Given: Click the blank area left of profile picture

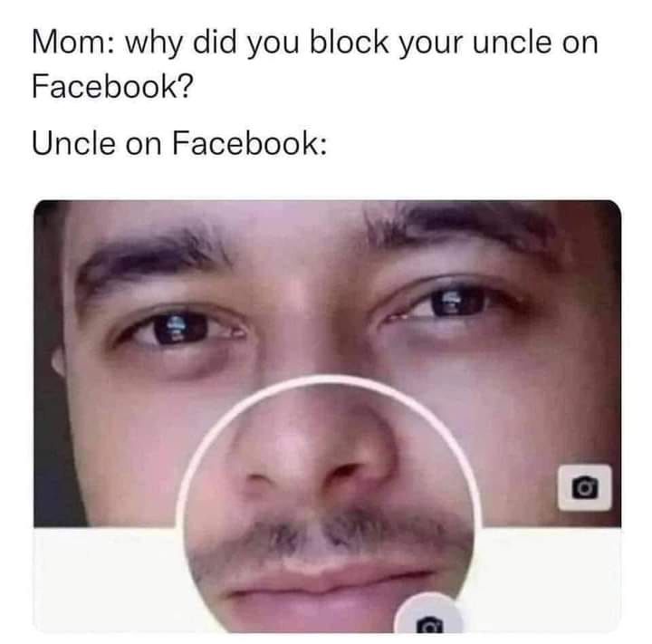Looking at the screenshot, I should click(x=106, y=580).
